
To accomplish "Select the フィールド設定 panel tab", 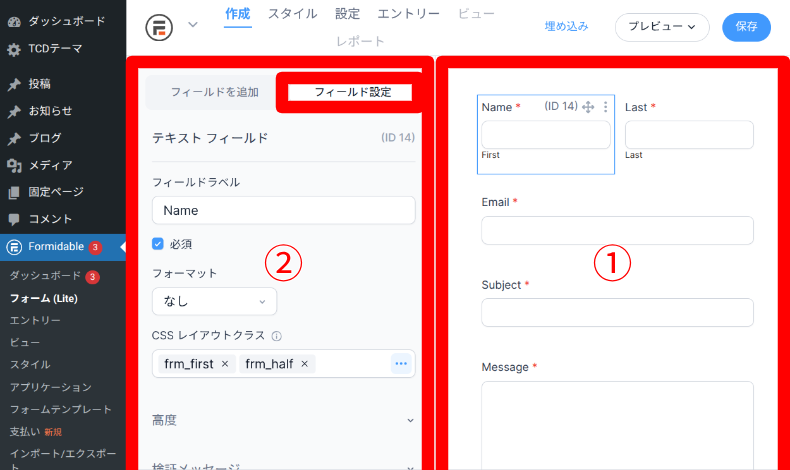I will (353, 92).
